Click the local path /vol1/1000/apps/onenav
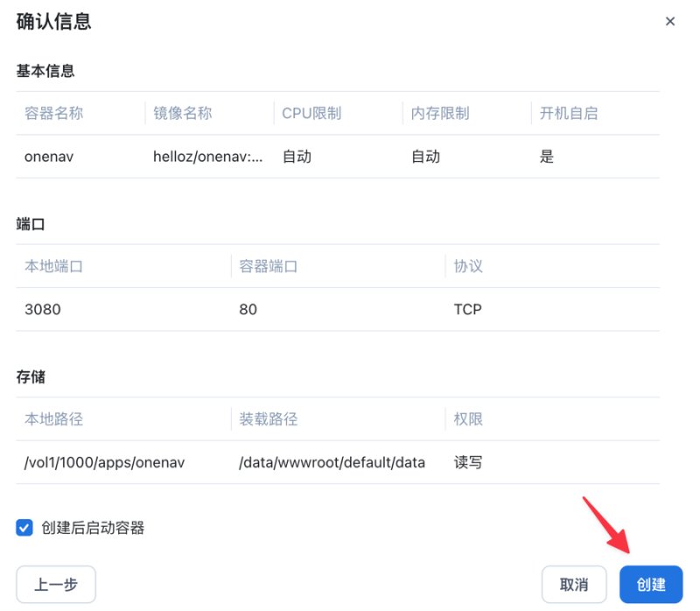 (104, 462)
